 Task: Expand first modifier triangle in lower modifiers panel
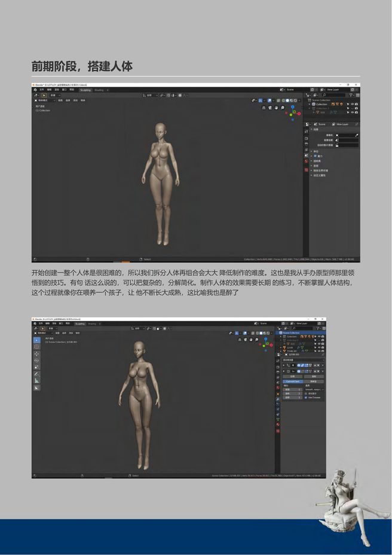(x=284, y=365)
